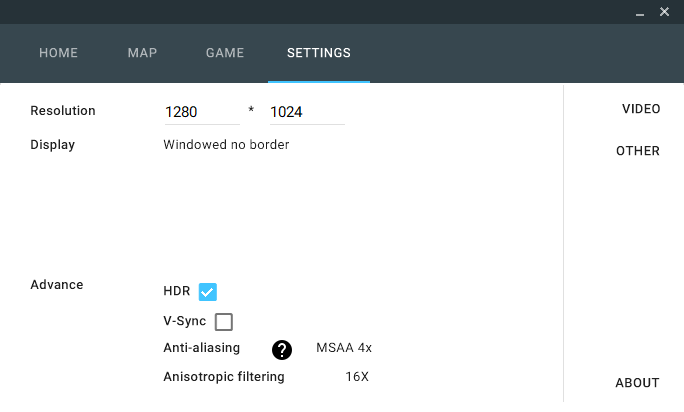This screenshot has height=412, width=684.
Task: Click the Anti-aliasing label text
Action: 201,348
